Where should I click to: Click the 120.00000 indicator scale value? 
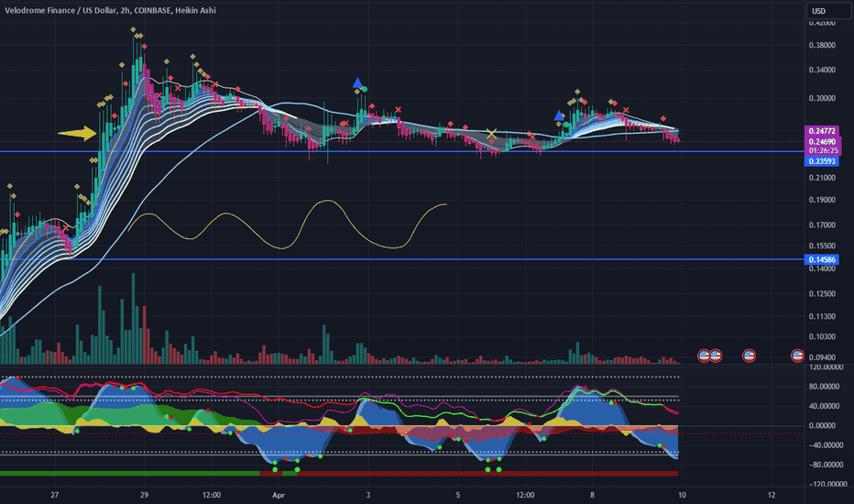826,367
